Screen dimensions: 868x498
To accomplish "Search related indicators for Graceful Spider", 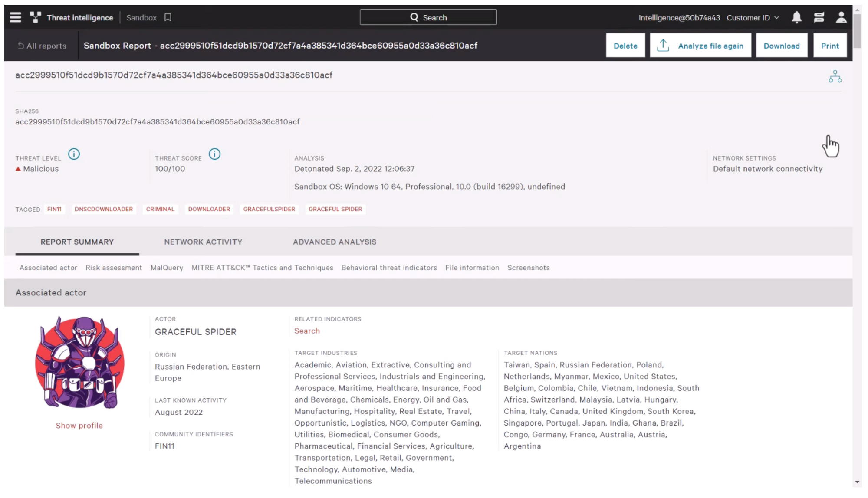I will (x=307, y=331).
